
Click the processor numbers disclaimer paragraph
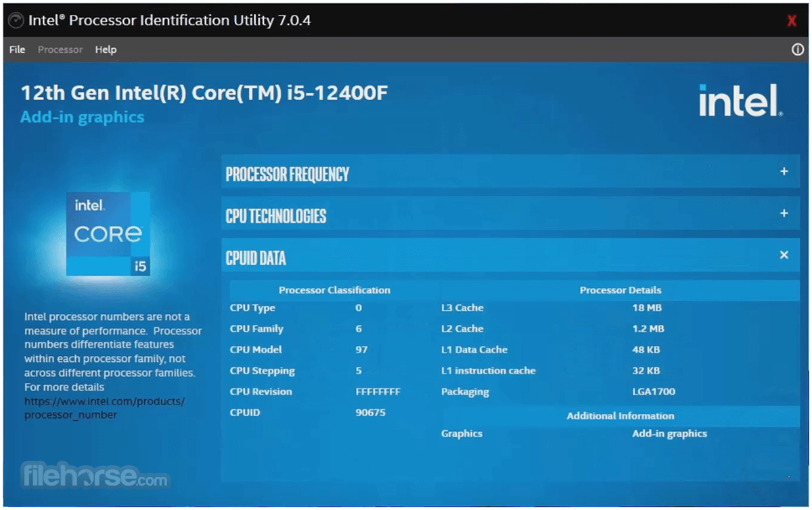(x=113, y=352)
